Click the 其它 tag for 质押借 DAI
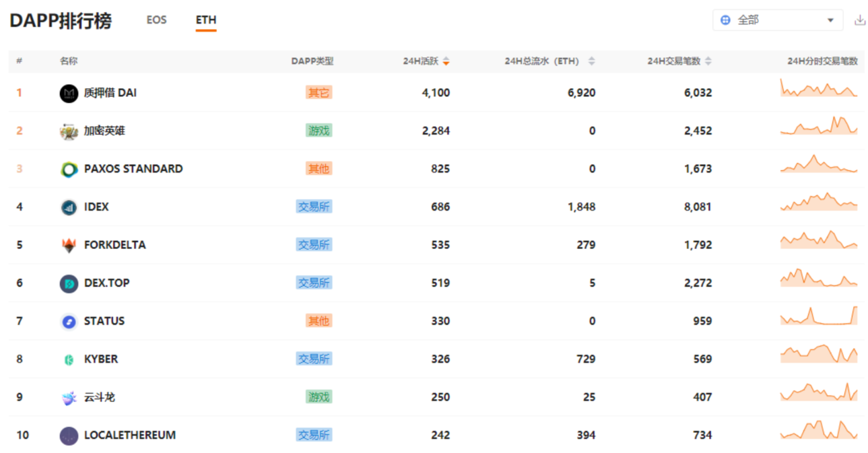 pyautogui.click(x=319, y=93)
